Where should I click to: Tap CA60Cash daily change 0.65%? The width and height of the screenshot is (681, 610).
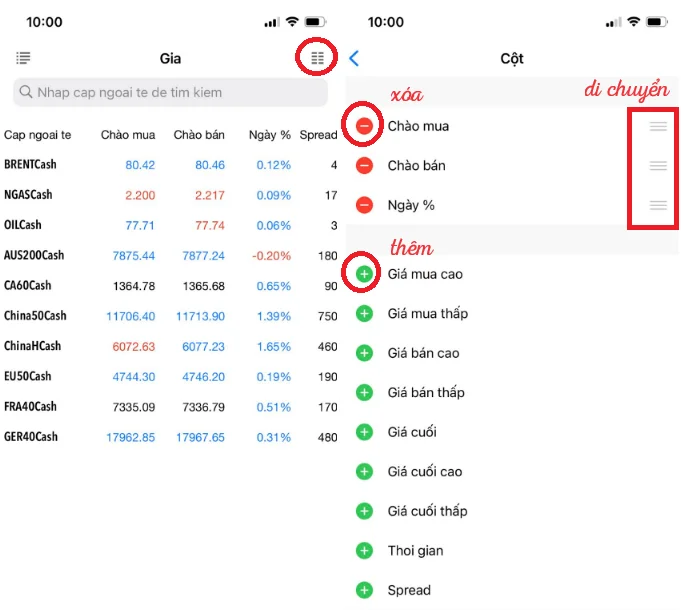[273, 286]
